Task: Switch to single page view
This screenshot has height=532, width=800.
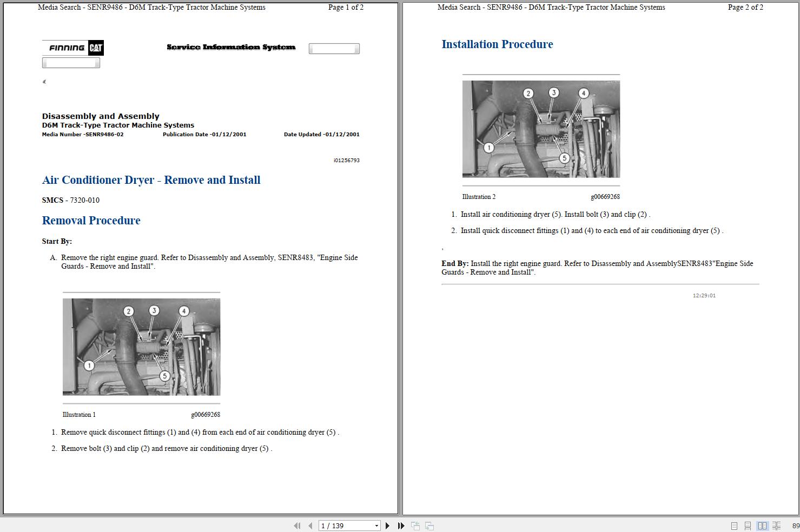Action: pos(734,526)
